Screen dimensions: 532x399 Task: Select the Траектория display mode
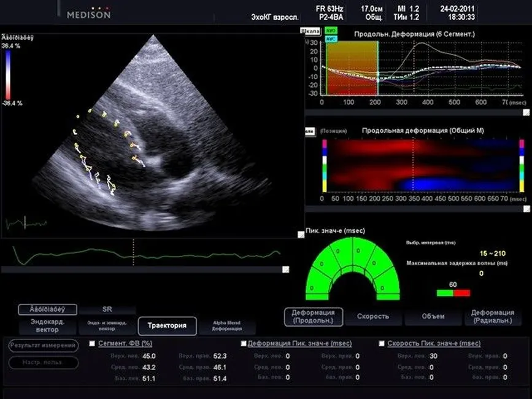(167, 325)
